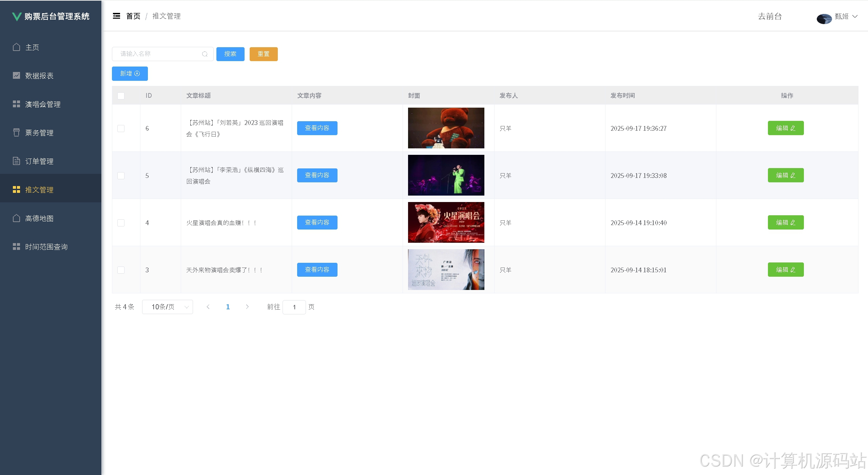Edit the article with ID 4
This screenshot has height=475, width=868.
pos(786,222)
